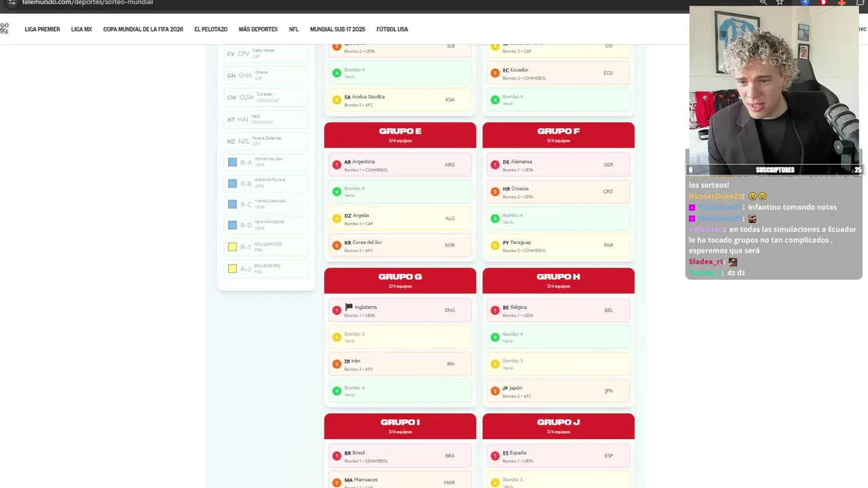The width and height of the screenshot is (868, 488).
Task: Click the ENG code in Grupo G
Action: (x=450, y=310)
